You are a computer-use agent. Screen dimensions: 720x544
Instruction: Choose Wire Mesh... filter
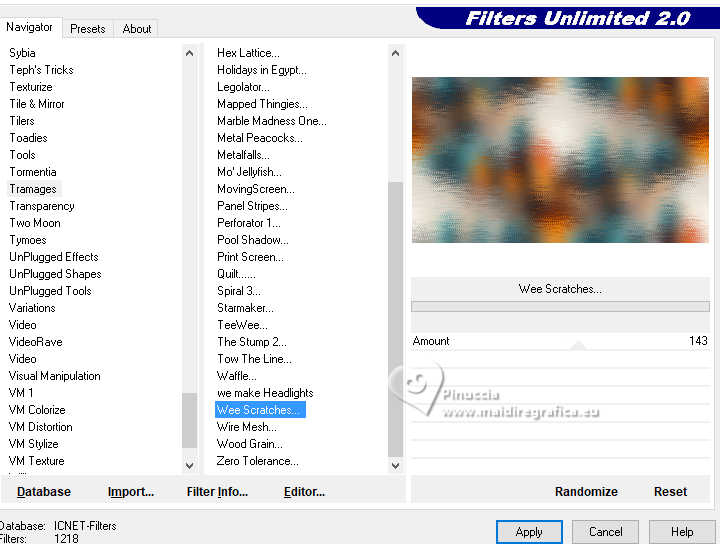click(x=247, y=426)
